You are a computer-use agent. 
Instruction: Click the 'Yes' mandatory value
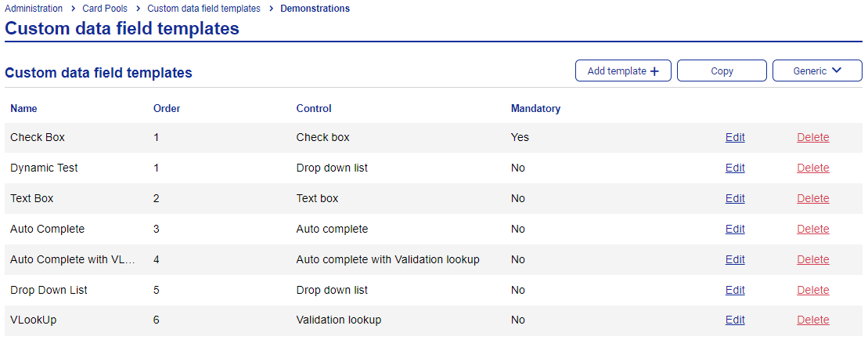tap(520, 137)
